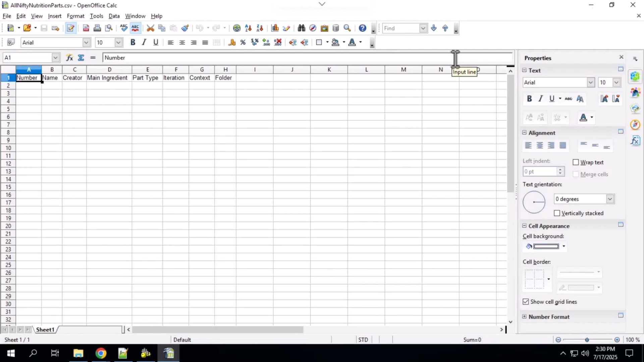
Task: Open the Insert menu
Action: pyautogui.click(x=55, y=16)
